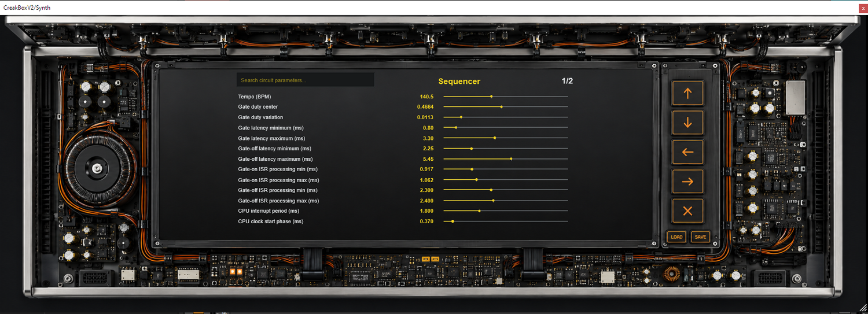
Task: Select the Gate latency maximum (ms) label
Action: coord(271,138)
